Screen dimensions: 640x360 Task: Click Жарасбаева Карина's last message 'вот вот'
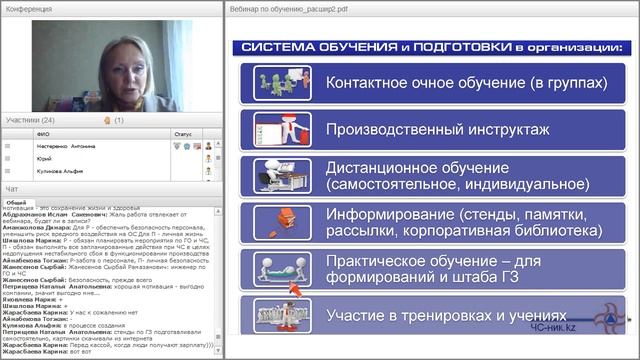tap(47, 351)
